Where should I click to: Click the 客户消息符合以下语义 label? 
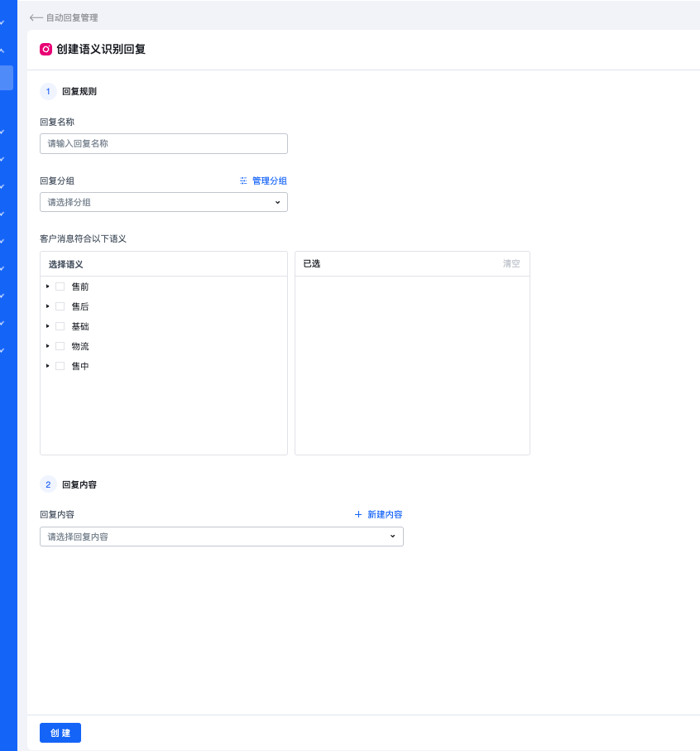click(83, 238)
